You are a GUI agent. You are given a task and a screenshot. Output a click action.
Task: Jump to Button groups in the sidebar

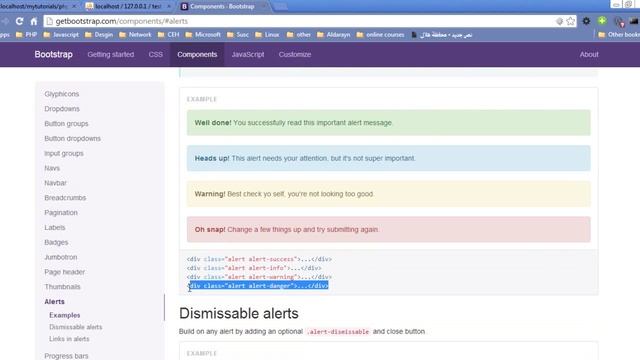[x=66, y=124]
